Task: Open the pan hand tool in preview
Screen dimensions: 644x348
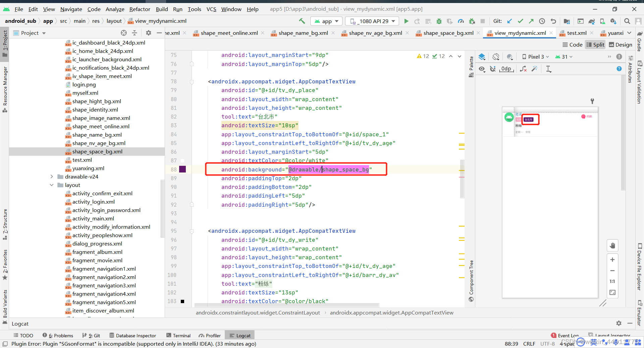Action: point(612,246)
